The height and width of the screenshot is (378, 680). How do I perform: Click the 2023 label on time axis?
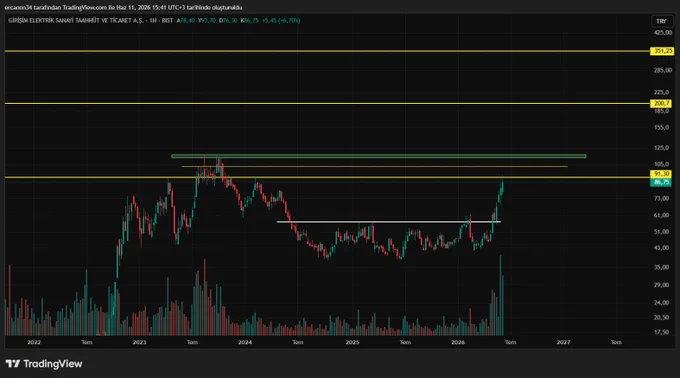click(139, 342)
